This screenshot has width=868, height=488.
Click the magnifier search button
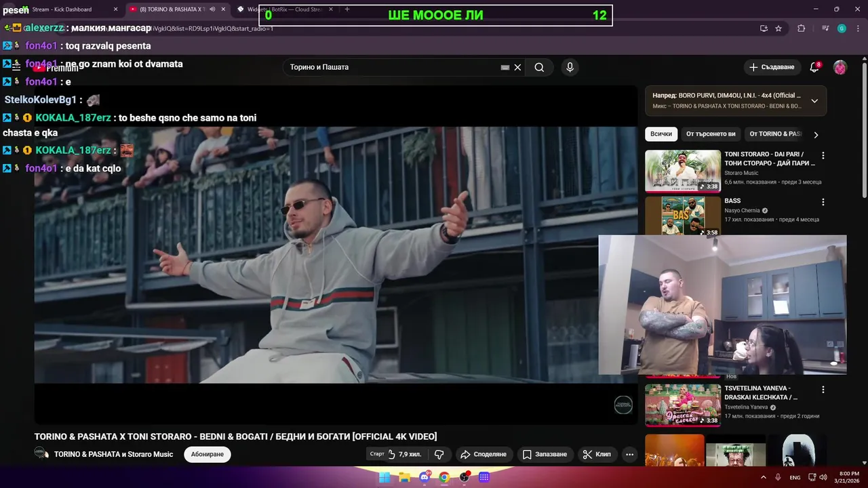click(539, 67)
